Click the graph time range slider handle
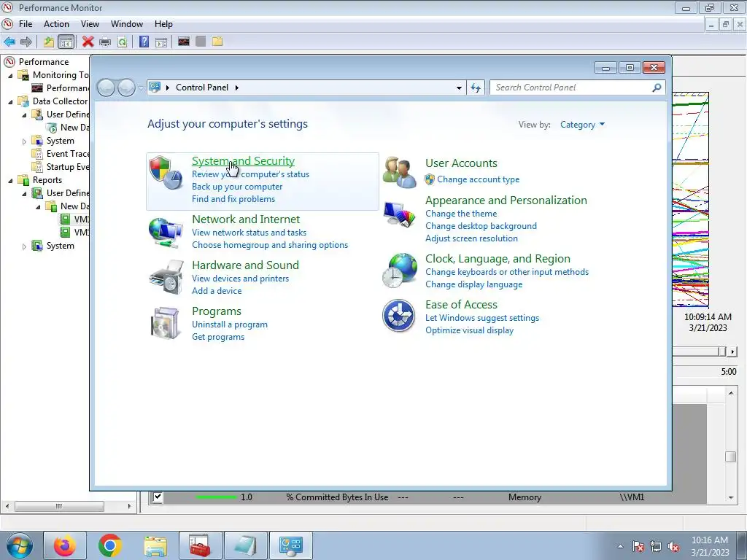The image size is (747, 560). pyautogui.click(x=721, y=351)
